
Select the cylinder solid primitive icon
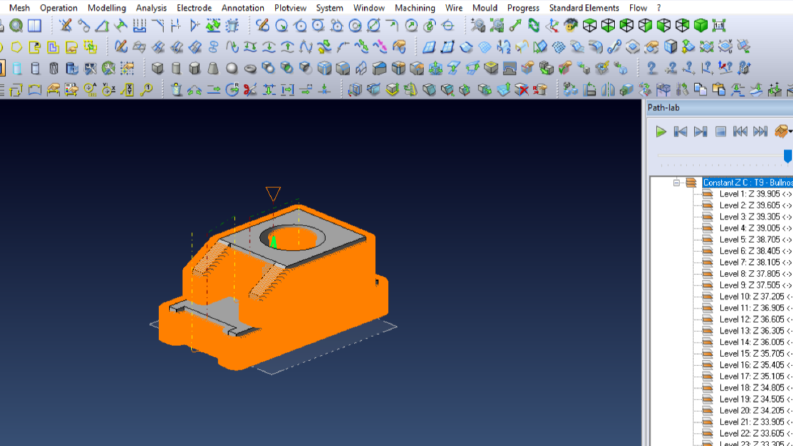[176, 68]
